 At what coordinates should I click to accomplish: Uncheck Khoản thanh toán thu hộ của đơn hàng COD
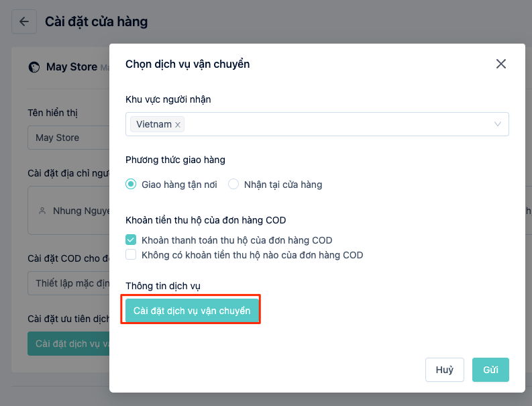point(131,240)
